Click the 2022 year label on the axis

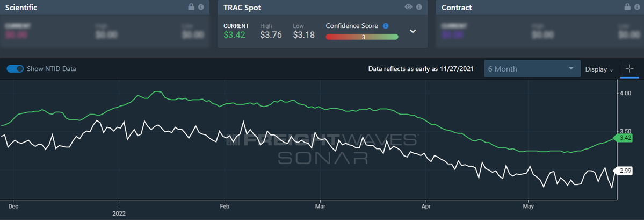(119, 214)
